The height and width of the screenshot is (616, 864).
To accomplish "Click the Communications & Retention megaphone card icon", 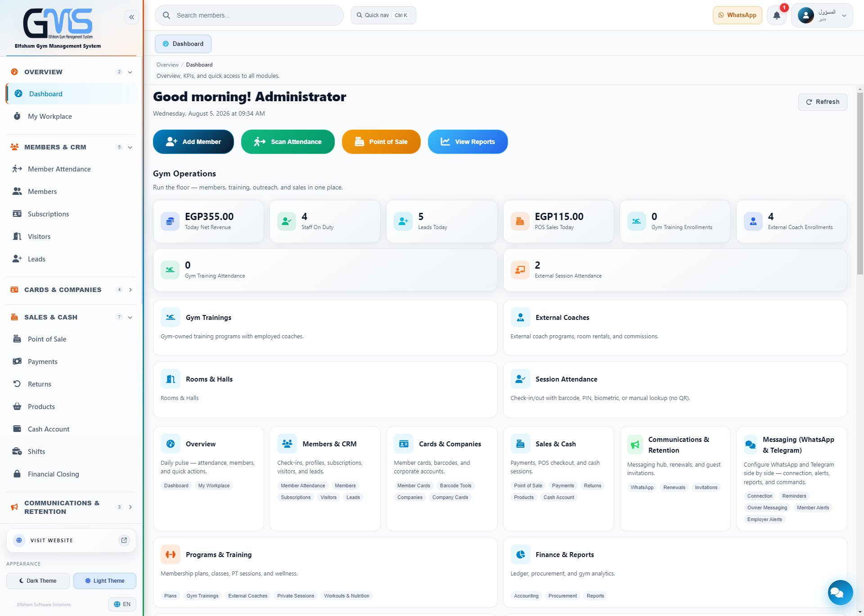I will coord(635,445).
